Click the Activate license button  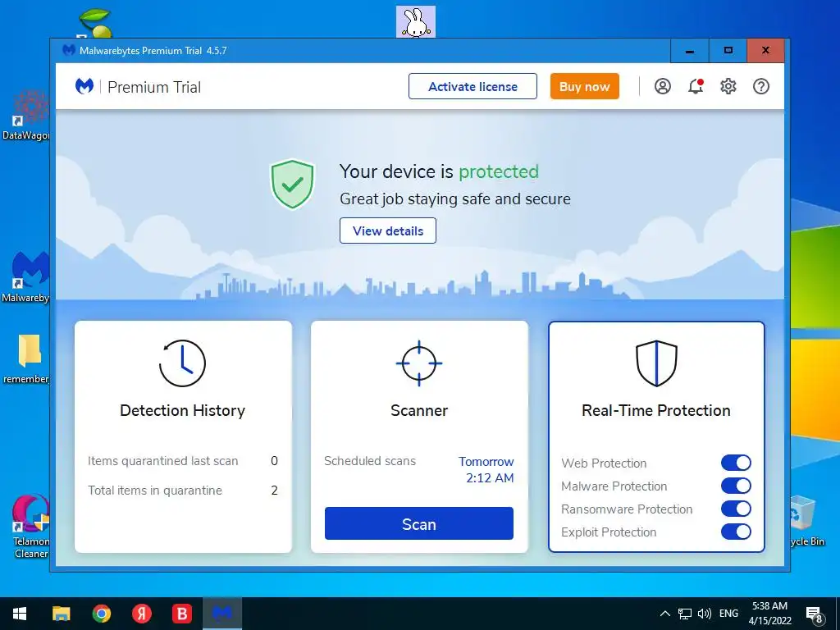(x=472, y=86)
